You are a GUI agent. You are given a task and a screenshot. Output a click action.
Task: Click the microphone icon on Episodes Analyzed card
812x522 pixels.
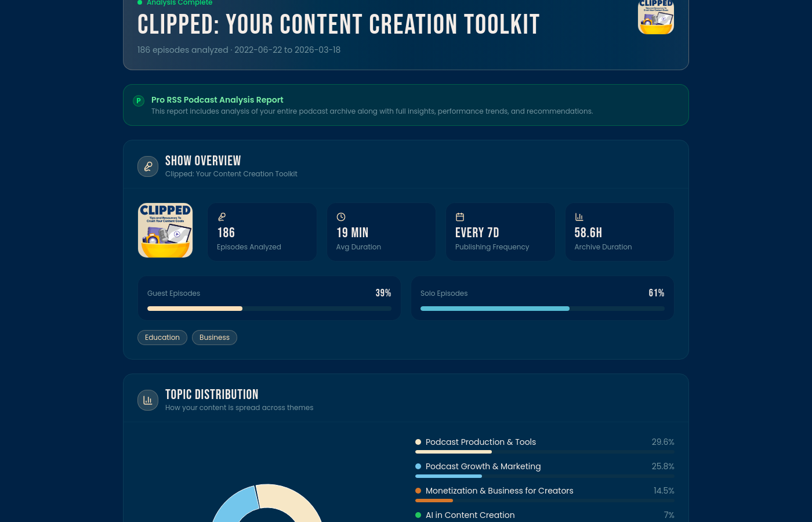(222, 217)
